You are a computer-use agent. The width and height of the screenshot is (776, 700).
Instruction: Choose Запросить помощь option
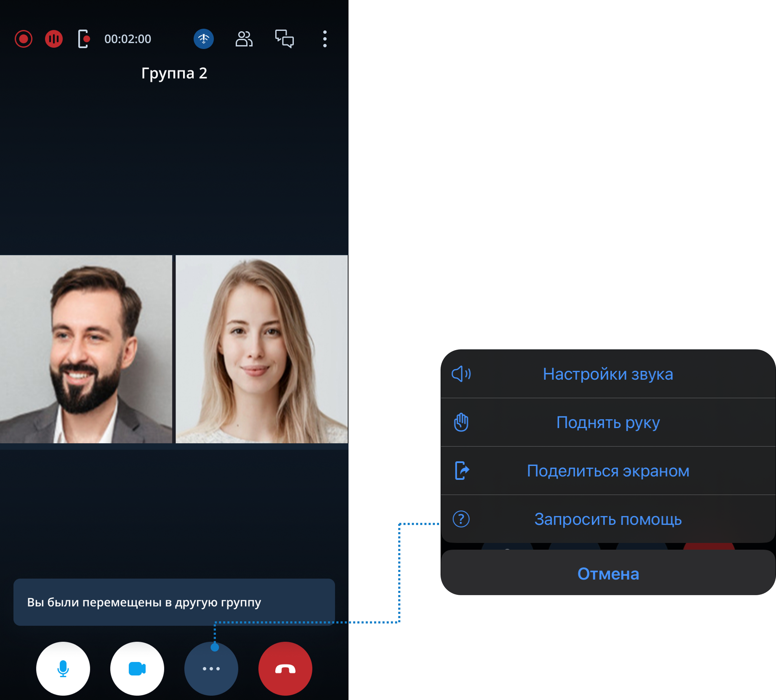click(x=607, y=519)
